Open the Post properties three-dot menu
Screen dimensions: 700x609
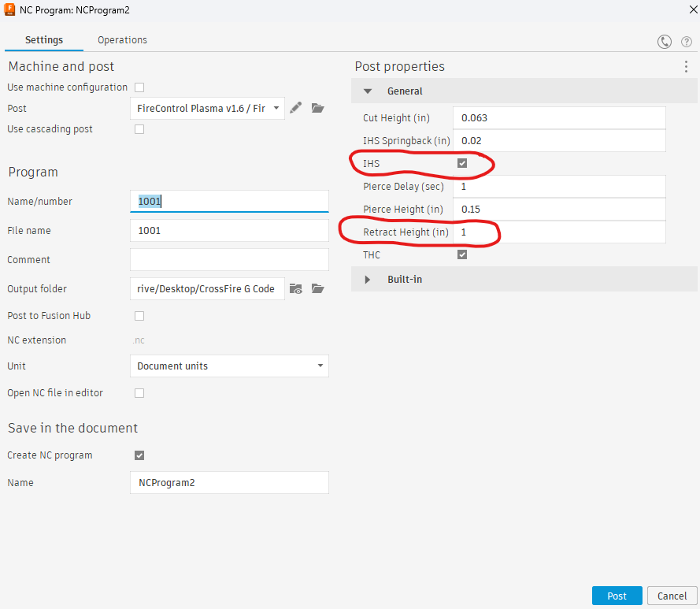pyautogui.click(x=686, y=67)
